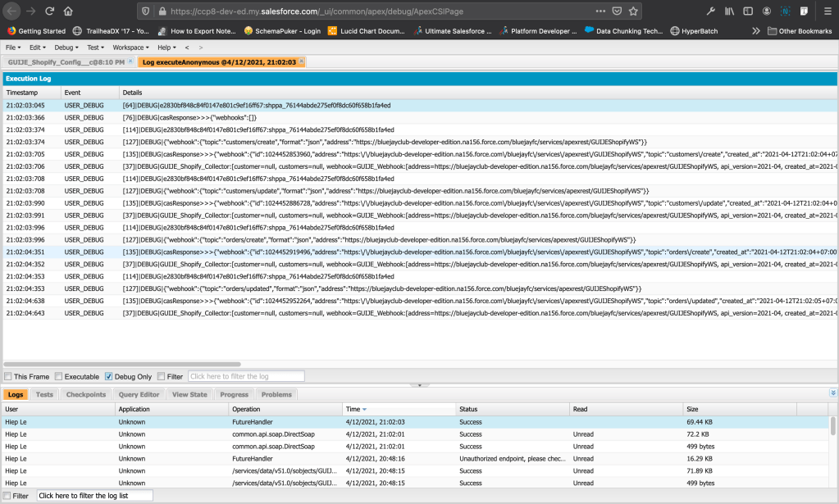
Task: Open the browser library icon
Action: tap(729, 11)
